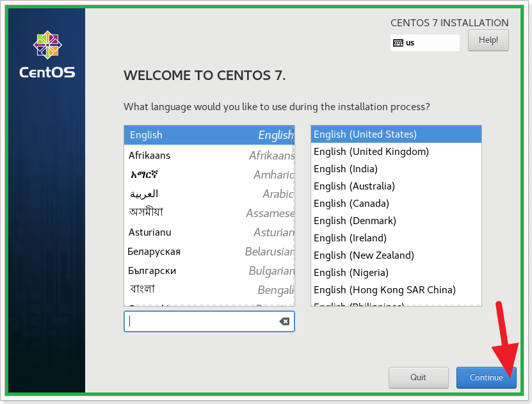Choose English (India) locale
Viewport: 532px width, 404px height.
pyautogui.click(x=396, y=169)
